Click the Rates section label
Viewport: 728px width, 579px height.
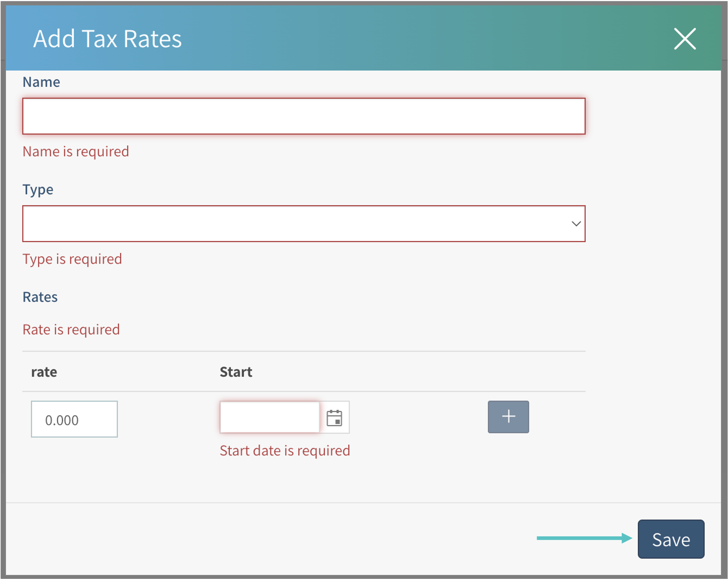[40, 297]
